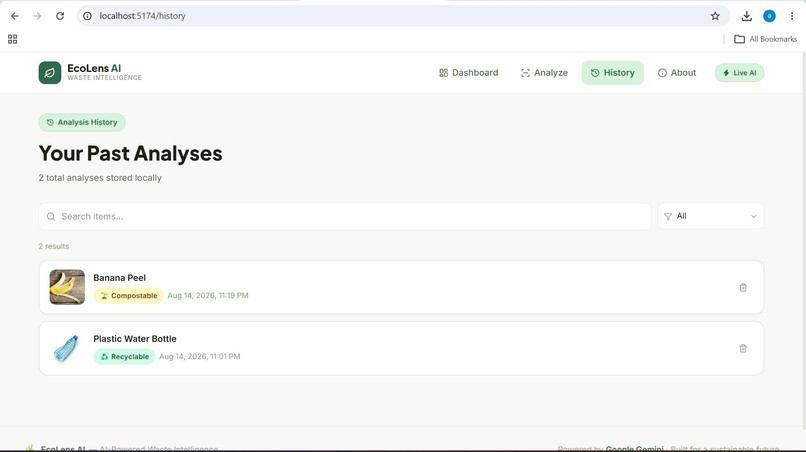Click the EcoLens AI leaf logo

[x=49, y=73]
